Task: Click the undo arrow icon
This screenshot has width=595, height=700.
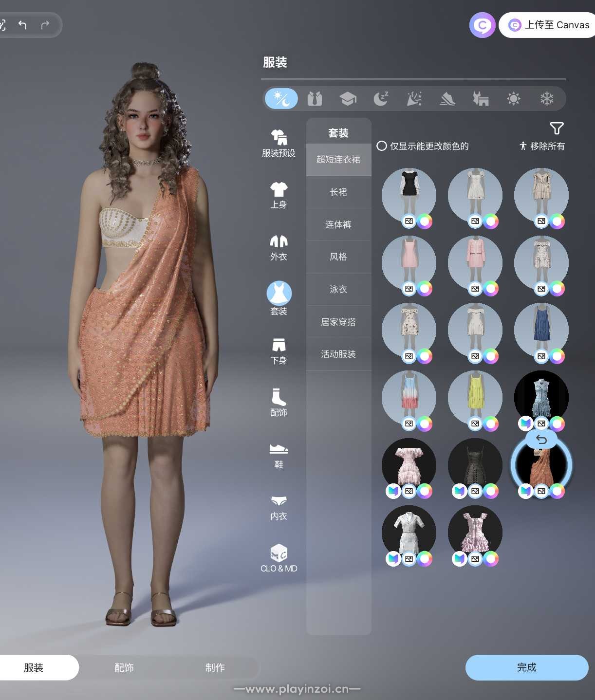Action: click(22, 25)
